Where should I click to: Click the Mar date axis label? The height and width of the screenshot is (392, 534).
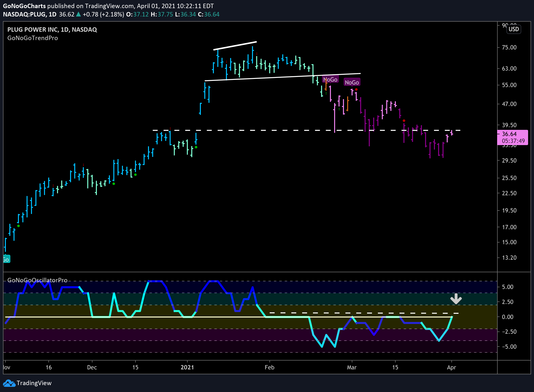click(352, 367)
